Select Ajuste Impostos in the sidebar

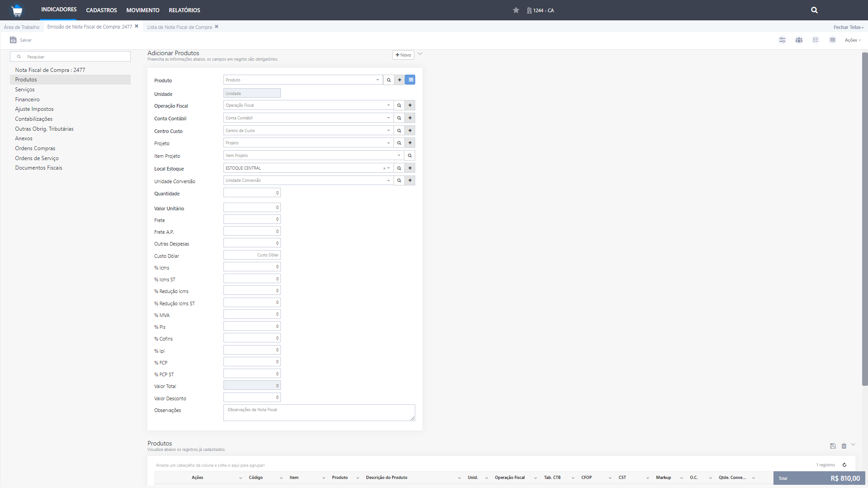point(34,109)
